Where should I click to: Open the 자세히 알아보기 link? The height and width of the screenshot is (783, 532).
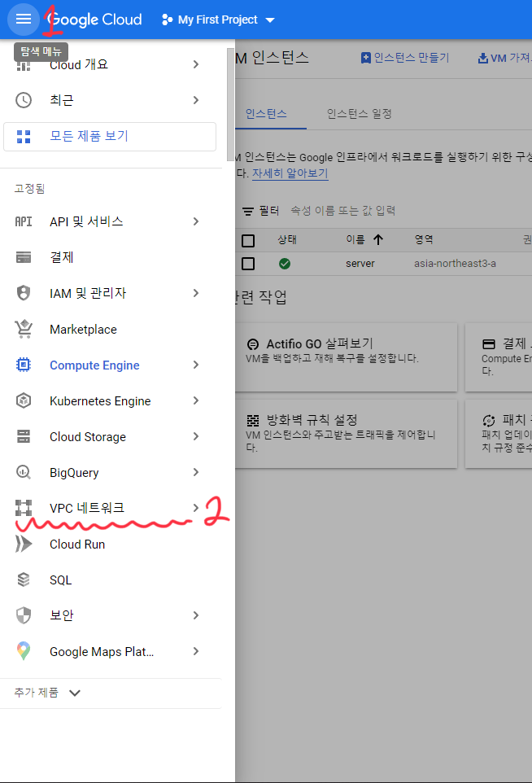click(290, 173)
